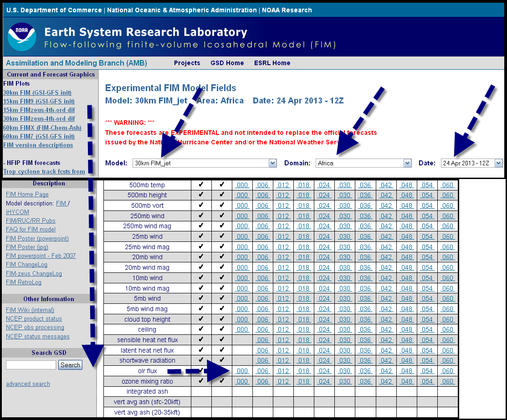
Task: Check NCEP product status
Action: click(34, 319)
